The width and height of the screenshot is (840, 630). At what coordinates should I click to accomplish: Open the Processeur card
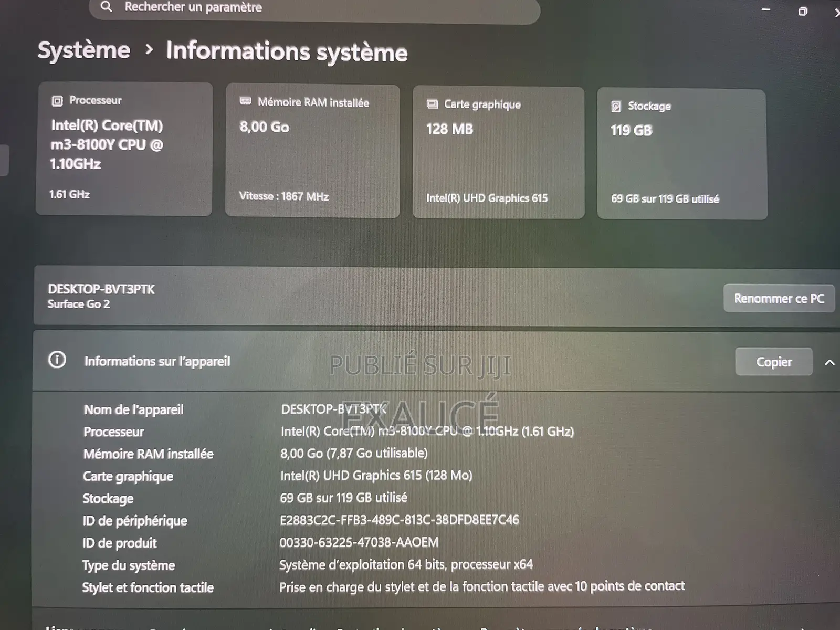coord(124,149)
